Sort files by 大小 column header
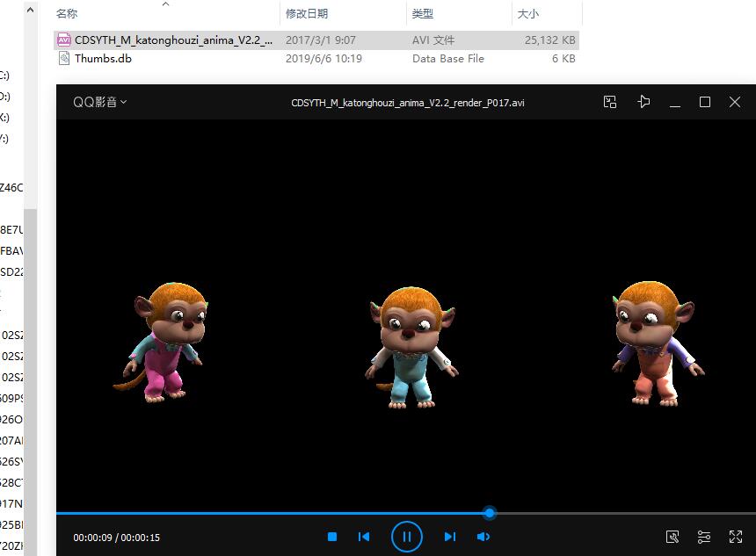 coord(528,14)
